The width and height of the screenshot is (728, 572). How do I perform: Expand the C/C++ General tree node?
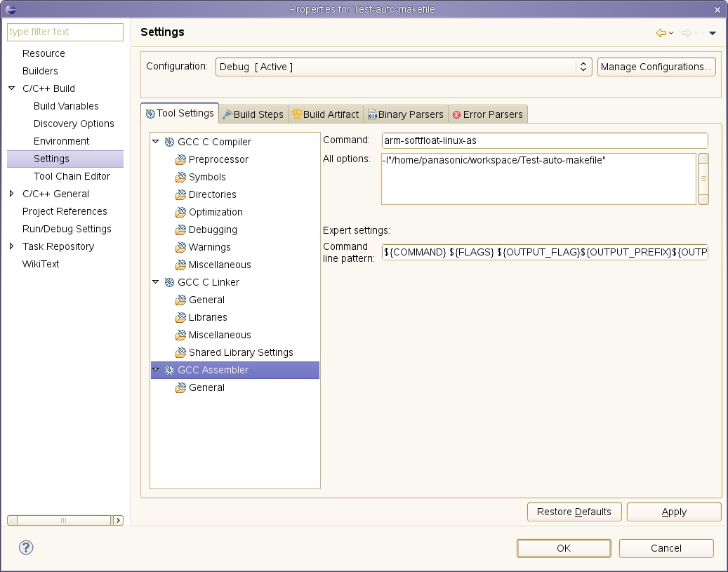(x=12, y=194)
